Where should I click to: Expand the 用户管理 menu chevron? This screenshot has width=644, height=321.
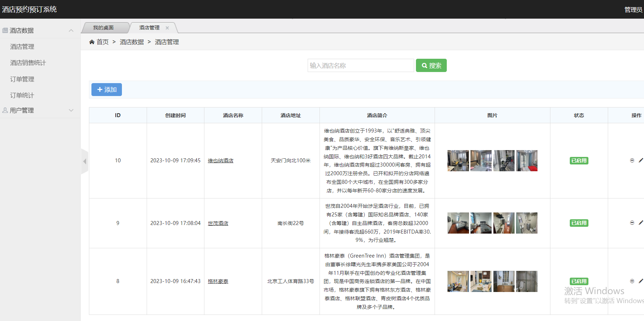pyautogui.click(x=71, y=110)
